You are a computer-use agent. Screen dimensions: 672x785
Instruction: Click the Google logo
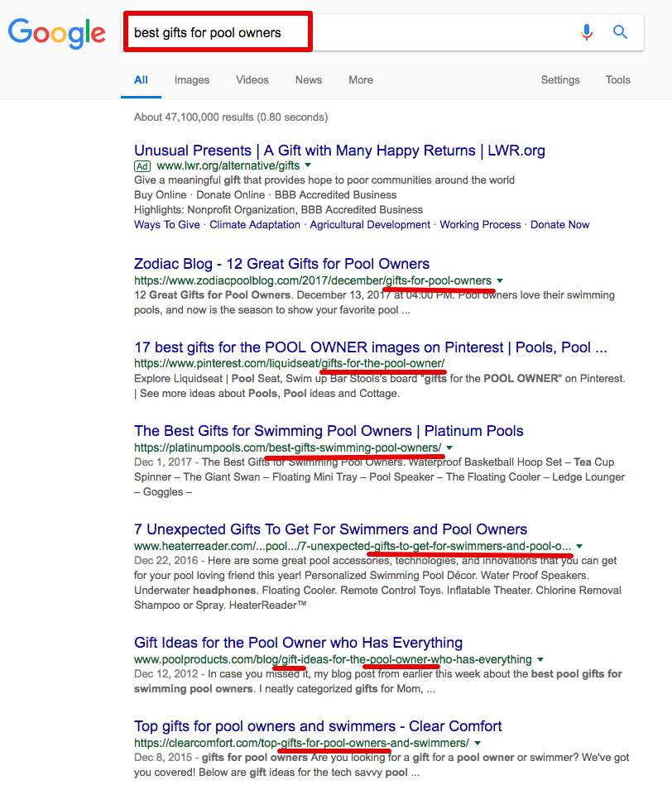tap(56, 33)
